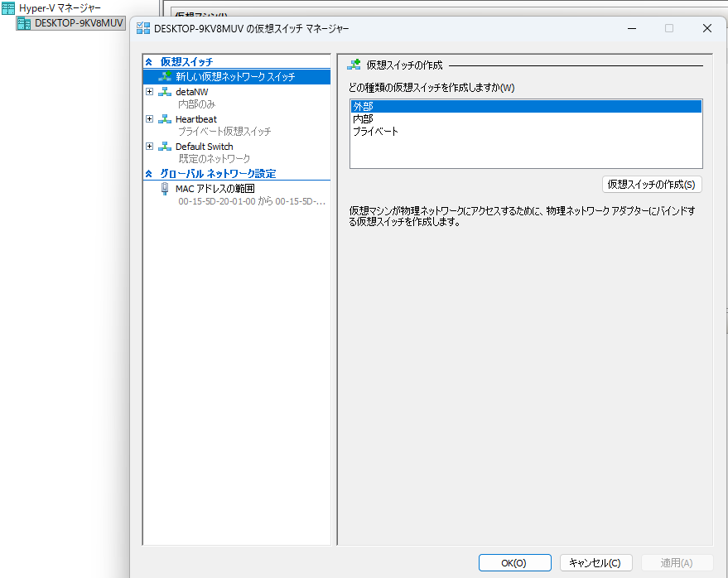Select 内部 switch type in list
Screen dimensions: 728x578
point(363,119)
